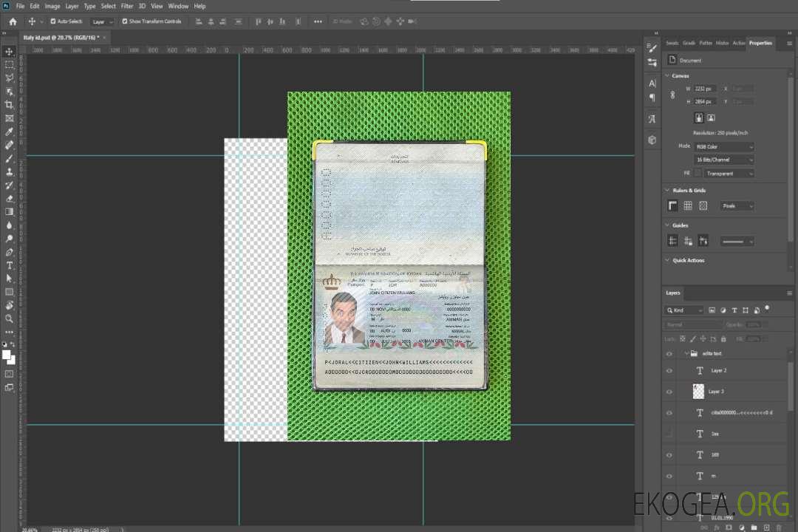
Task: Select the Horizontal Type tool
Action: (9, 265)
